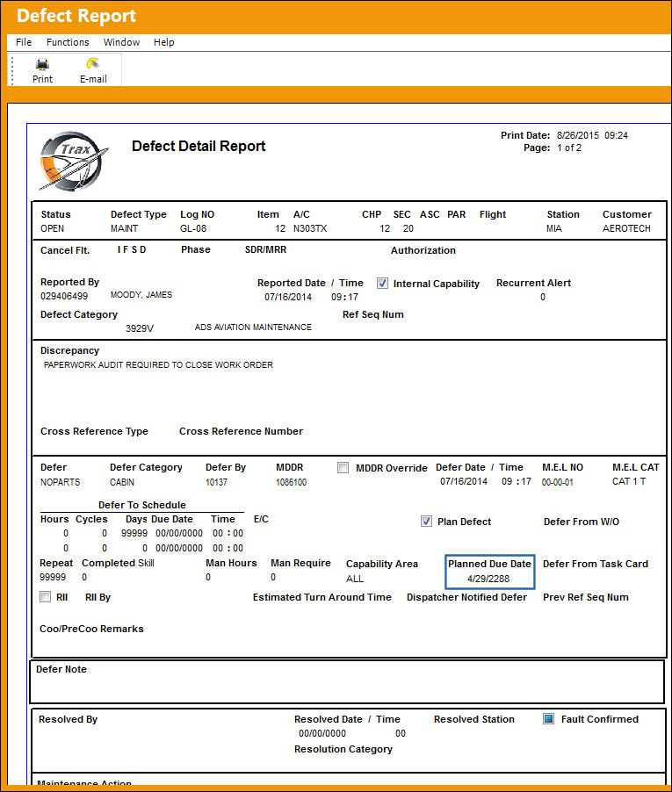Click the Defer To Schedule heading
This screenshot has height=792, width=672.
coord(142,505)
